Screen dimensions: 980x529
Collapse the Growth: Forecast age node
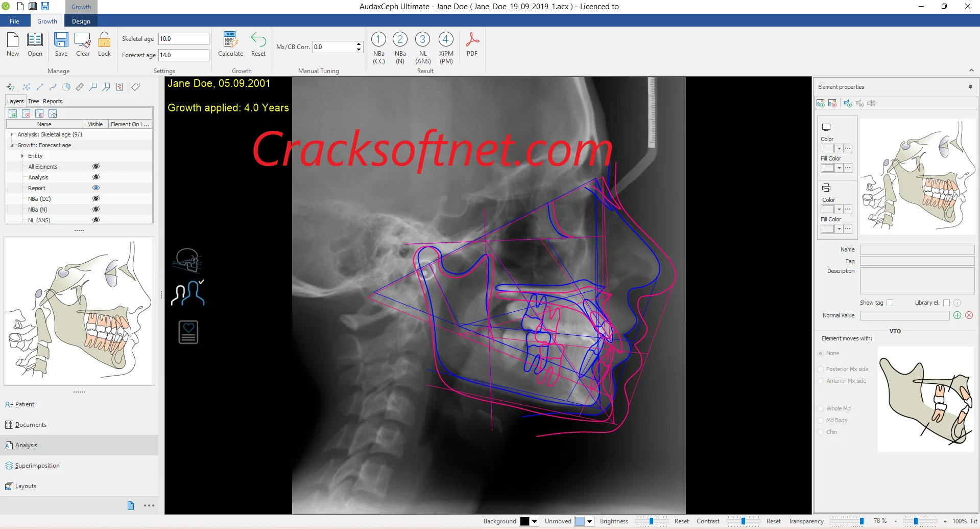[12, 145]
